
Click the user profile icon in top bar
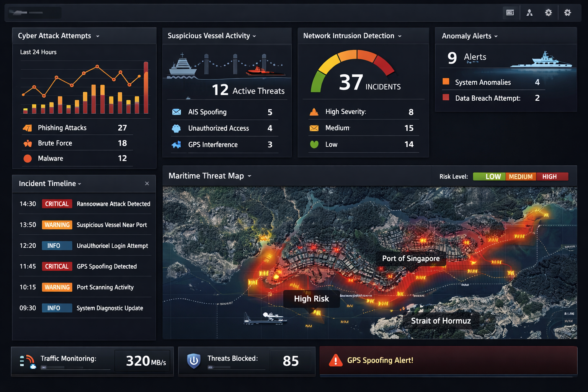pyautogui.click(x=529, y=13)
